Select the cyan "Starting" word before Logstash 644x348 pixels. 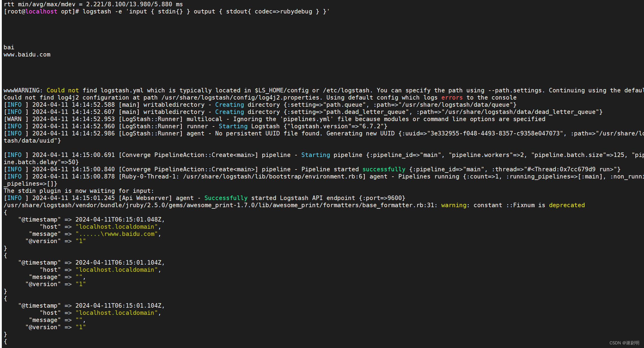pos(233,126)
